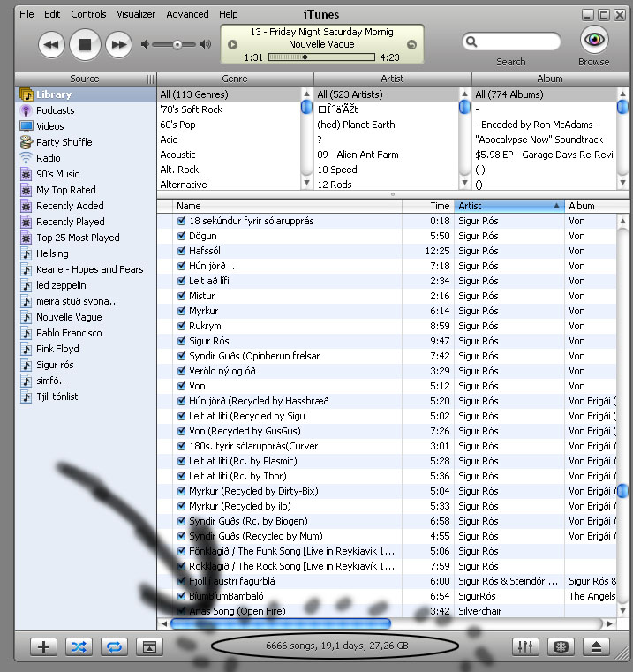Skip to next track button
This screenshot has width=633, height=672.
point(118,44)
